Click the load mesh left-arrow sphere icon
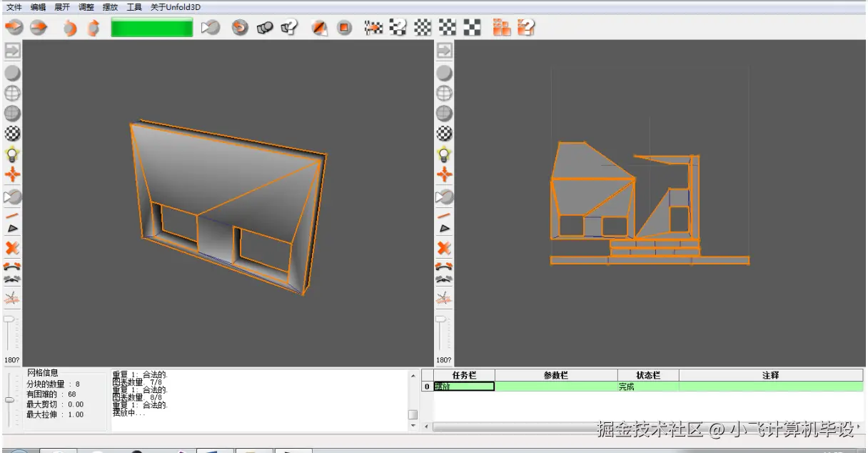Screen dimensions: 868x453 14,28
